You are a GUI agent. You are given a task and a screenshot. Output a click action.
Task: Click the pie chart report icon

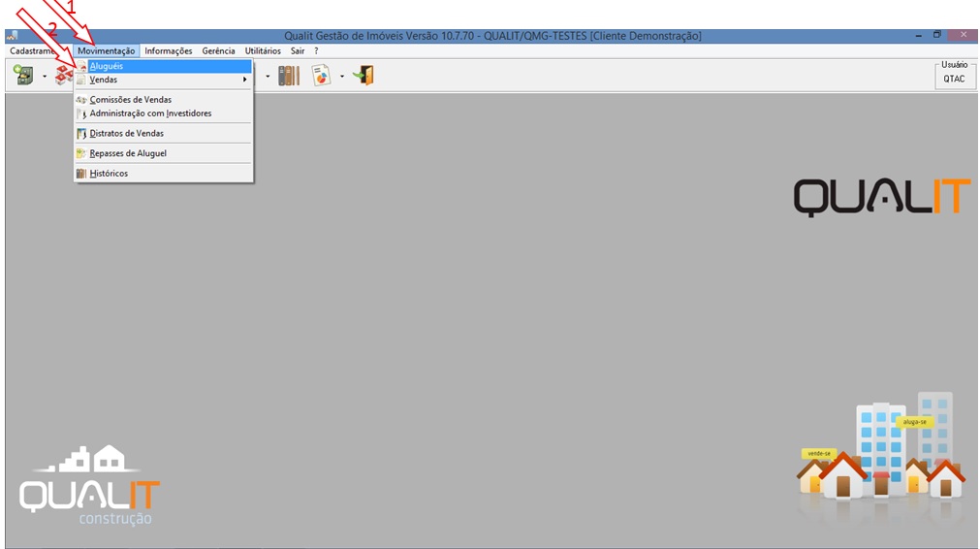click(321, 76)
